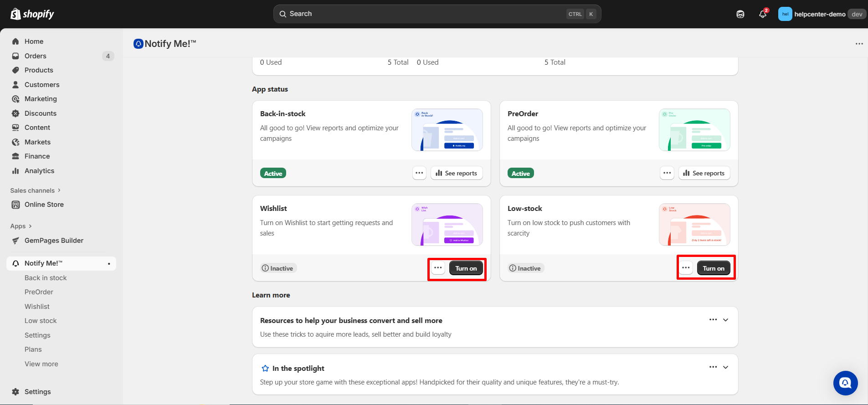Viewport: 868px width, 405px height.
Task: Click the star icon beside In the spotlight
Action: pos(265,368)
